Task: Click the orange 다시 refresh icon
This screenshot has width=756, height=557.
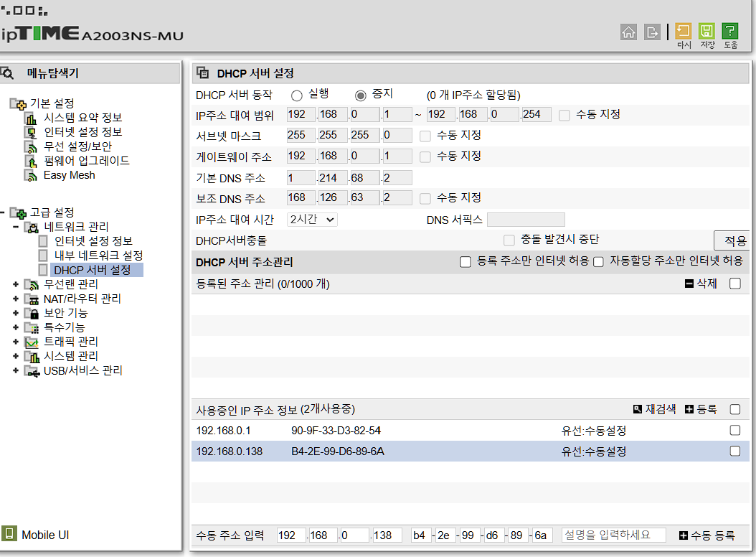Action: click(x=683, y=31)
